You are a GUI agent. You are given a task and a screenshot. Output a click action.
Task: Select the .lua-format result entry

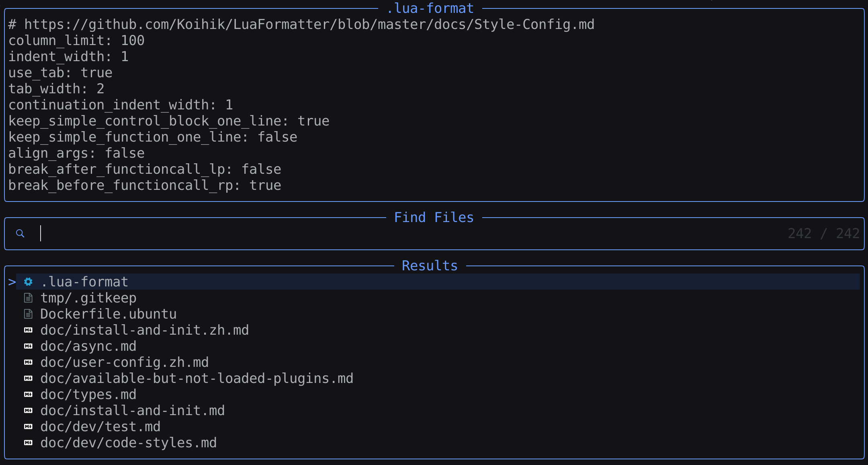(84, 282)
